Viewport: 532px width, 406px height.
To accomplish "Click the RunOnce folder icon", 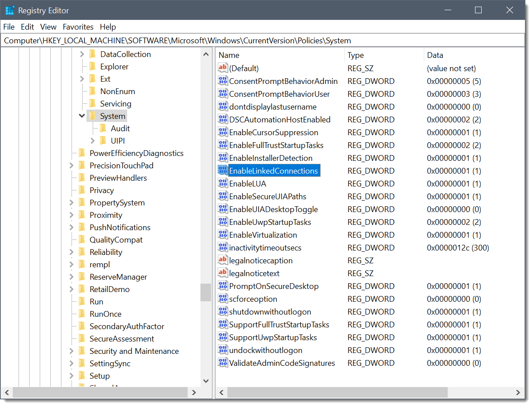I will (x=82, y=314).
